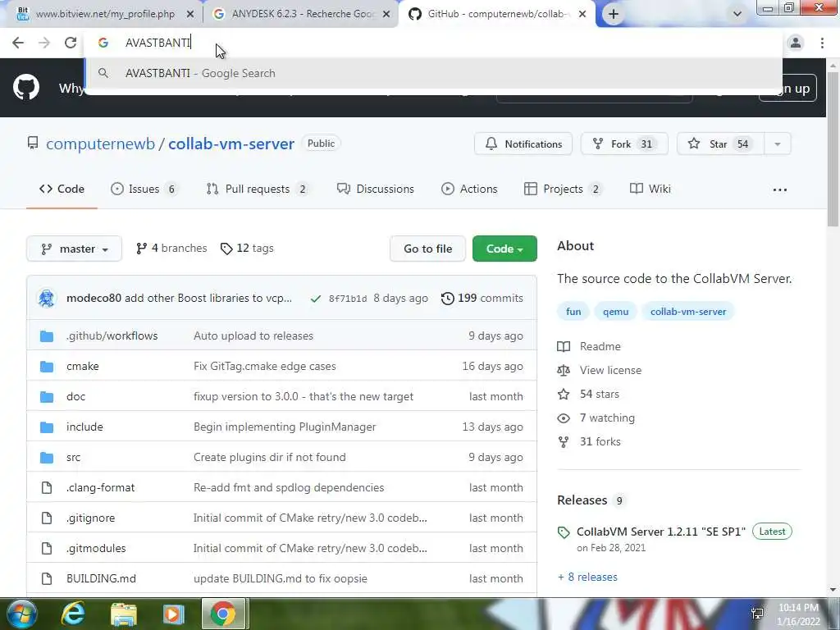Image resolution: width=840 pixels, height=630 pixels.
Task: Open the Code tab
Action: pos(62,189)
